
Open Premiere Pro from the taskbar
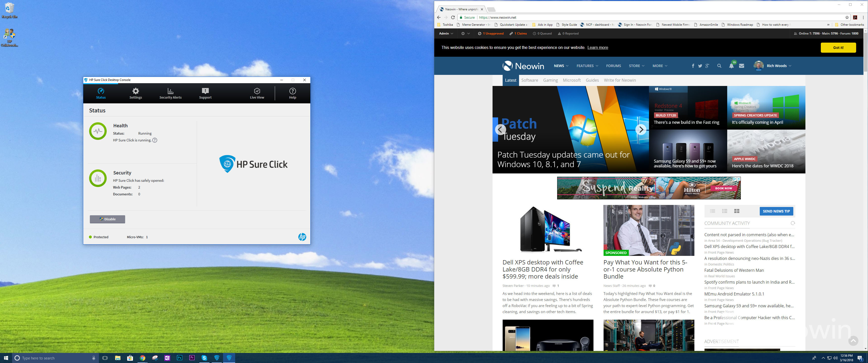(x=192, y=358)
